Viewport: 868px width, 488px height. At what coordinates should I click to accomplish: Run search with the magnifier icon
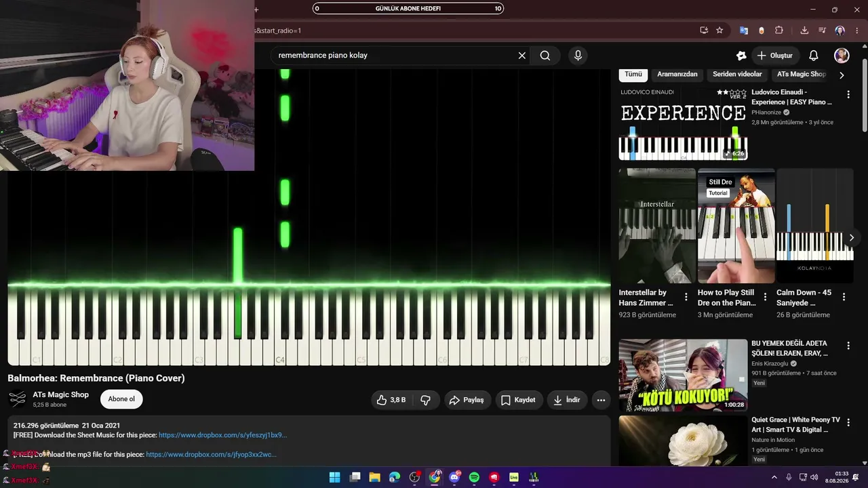[545, 56]
